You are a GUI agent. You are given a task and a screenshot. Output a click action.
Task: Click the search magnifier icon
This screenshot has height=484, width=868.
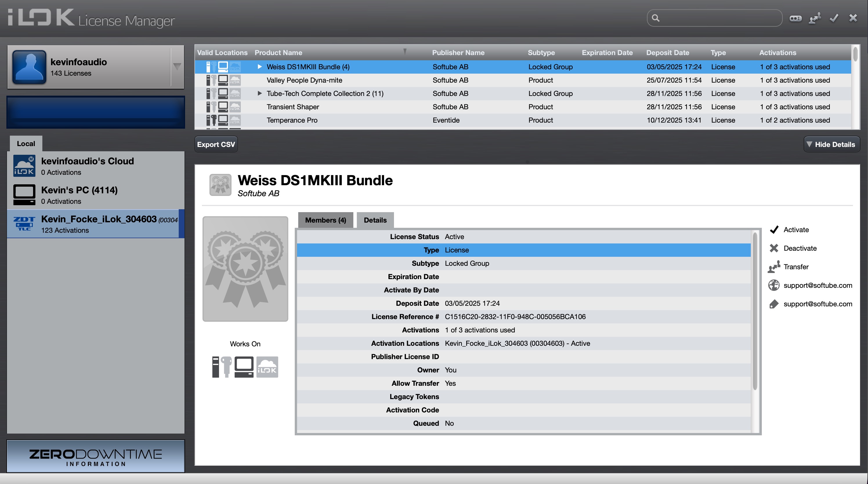(655, 18)
